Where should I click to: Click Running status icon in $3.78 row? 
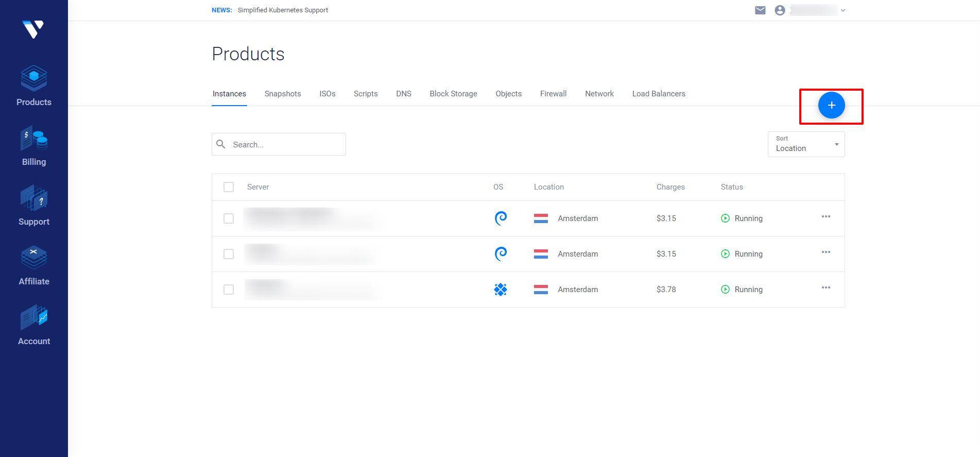[725, 290]
